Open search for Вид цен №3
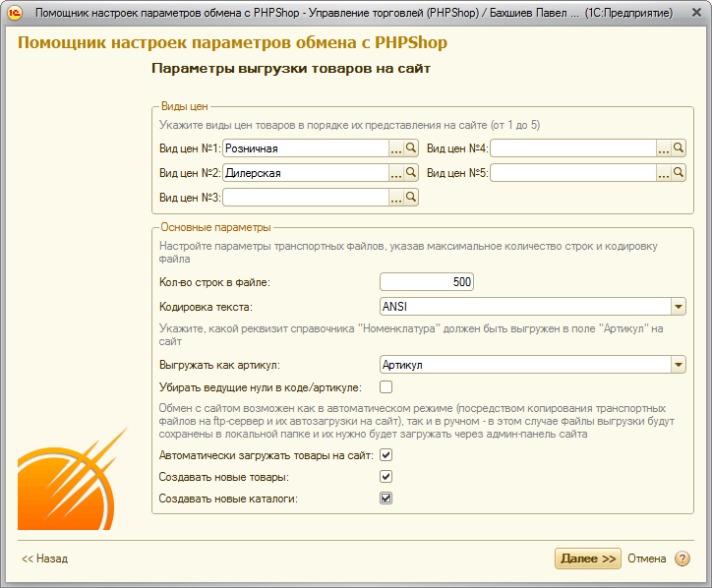 (x=410, y=197)
